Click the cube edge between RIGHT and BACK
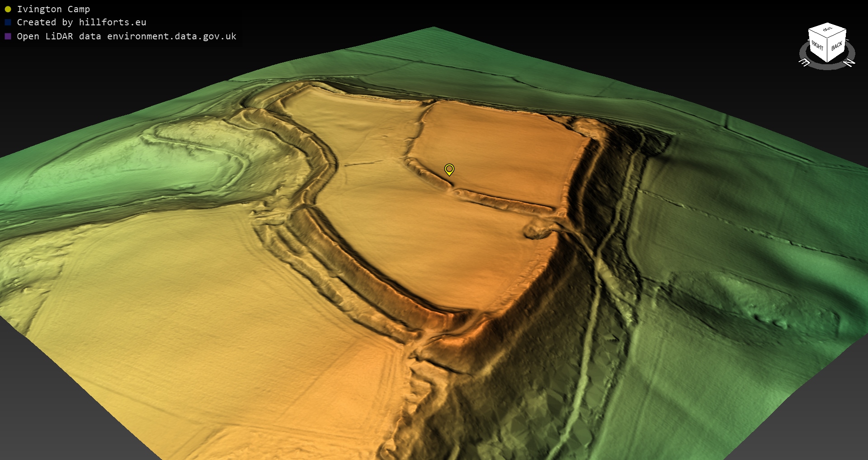 coord(827,50)
